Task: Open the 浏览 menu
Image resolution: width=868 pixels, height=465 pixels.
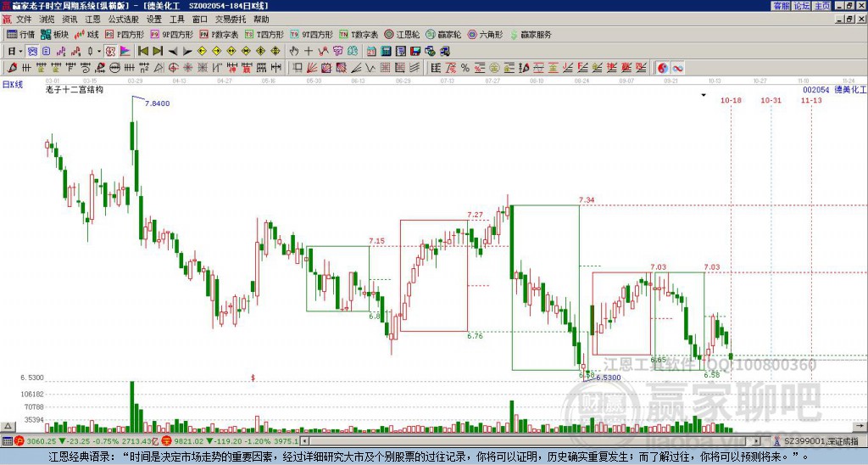Action: (47, 20)
